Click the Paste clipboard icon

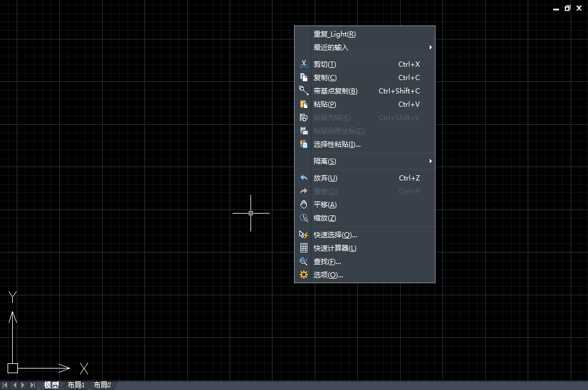[x=303, y=104]
